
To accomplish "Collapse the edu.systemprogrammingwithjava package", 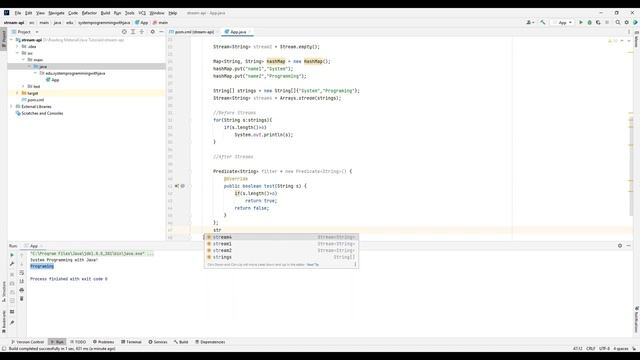I will click(36, 73).
